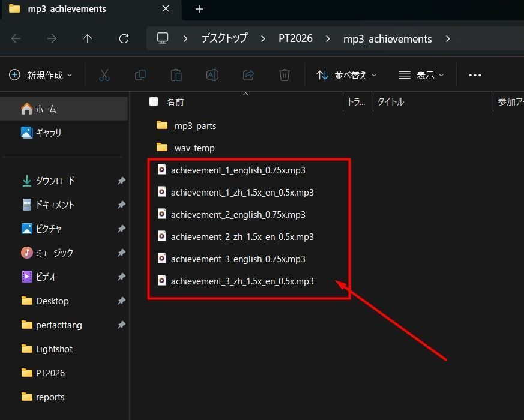Open the 並べ替え sort dropdown
This screenshot has width=524, height=420.
pos(346,75)
